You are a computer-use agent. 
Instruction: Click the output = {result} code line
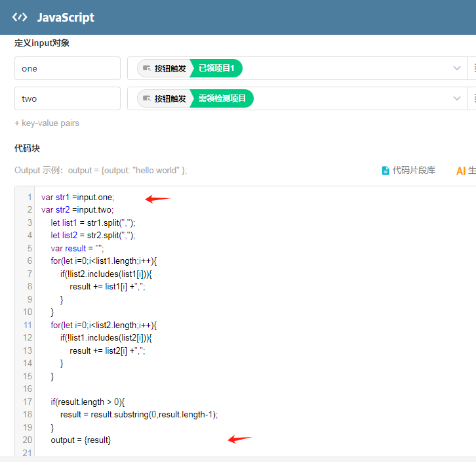pyautogui.click(x=81, y=440)
